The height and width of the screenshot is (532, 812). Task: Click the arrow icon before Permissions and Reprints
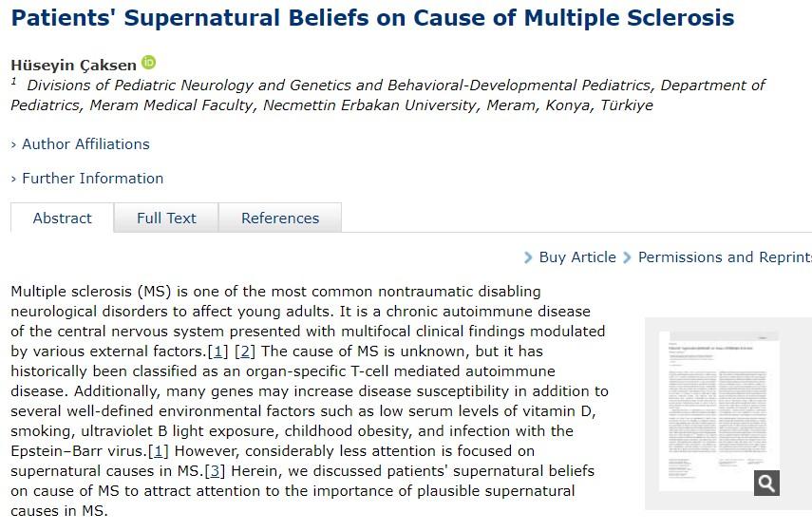(x=628, y=257)
